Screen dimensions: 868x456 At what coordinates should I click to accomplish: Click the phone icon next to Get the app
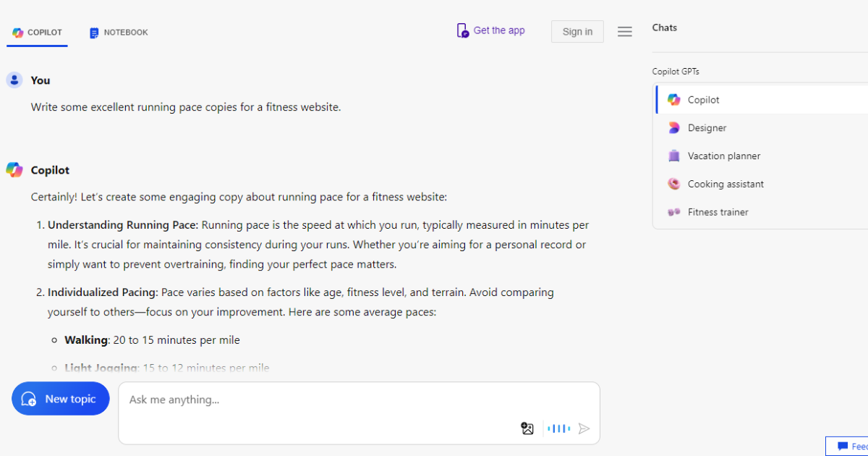pos(463,30)
